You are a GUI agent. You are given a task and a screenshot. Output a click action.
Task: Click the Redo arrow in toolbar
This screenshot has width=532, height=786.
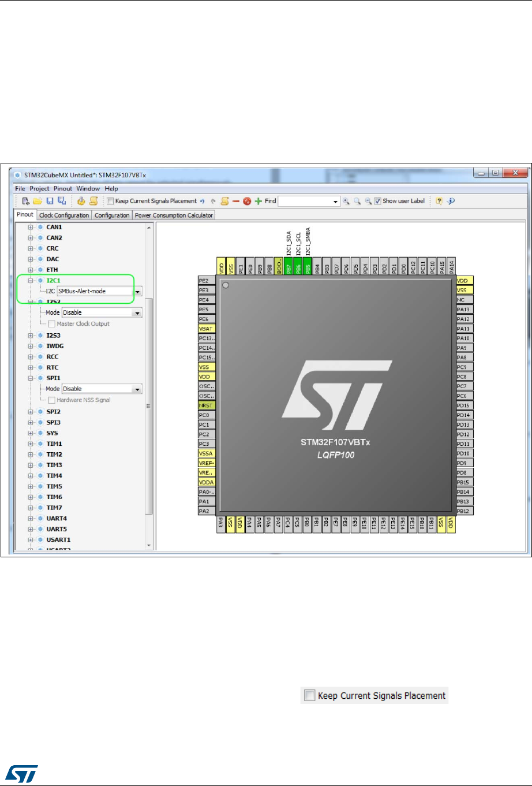pyautogui.click(x=213, y=201)
